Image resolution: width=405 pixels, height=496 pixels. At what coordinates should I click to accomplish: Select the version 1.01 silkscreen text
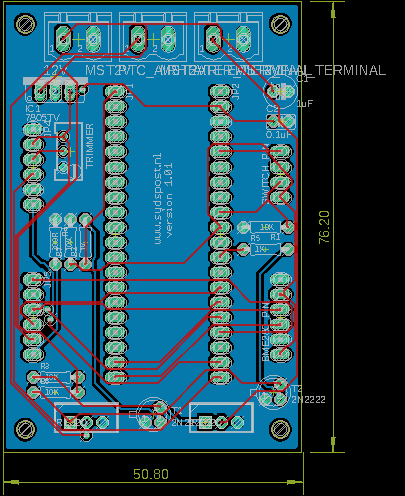tap(169, 200)
